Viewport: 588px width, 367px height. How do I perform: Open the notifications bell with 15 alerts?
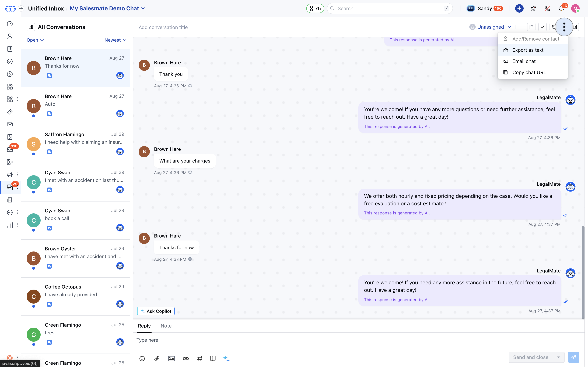[561, 8]
